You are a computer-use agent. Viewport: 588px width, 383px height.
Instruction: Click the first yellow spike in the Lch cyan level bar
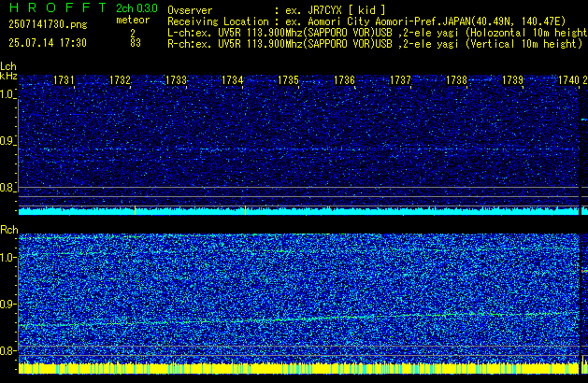(135, 210)
